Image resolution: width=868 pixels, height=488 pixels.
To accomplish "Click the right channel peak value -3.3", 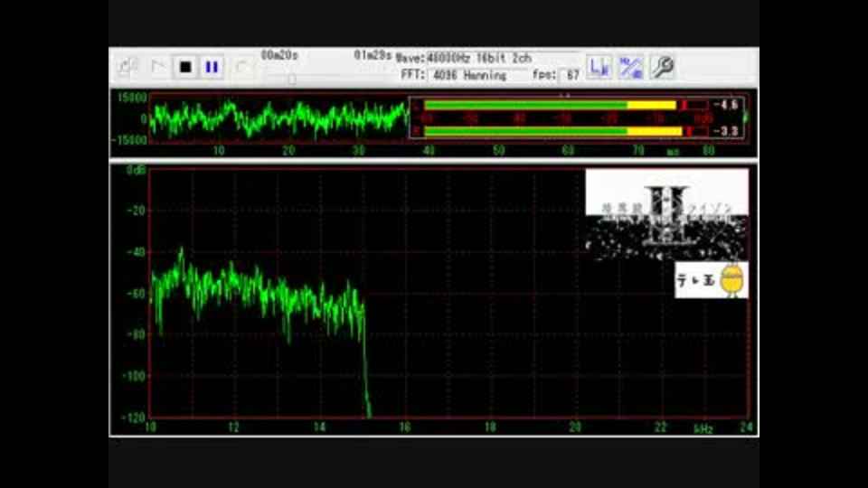I will pos(726,131).
